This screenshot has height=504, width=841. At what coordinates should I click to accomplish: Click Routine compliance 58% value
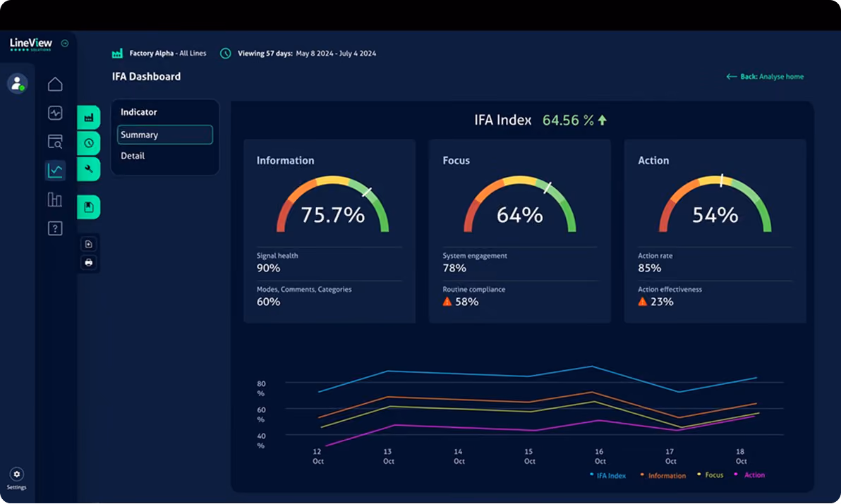point(466,302)
